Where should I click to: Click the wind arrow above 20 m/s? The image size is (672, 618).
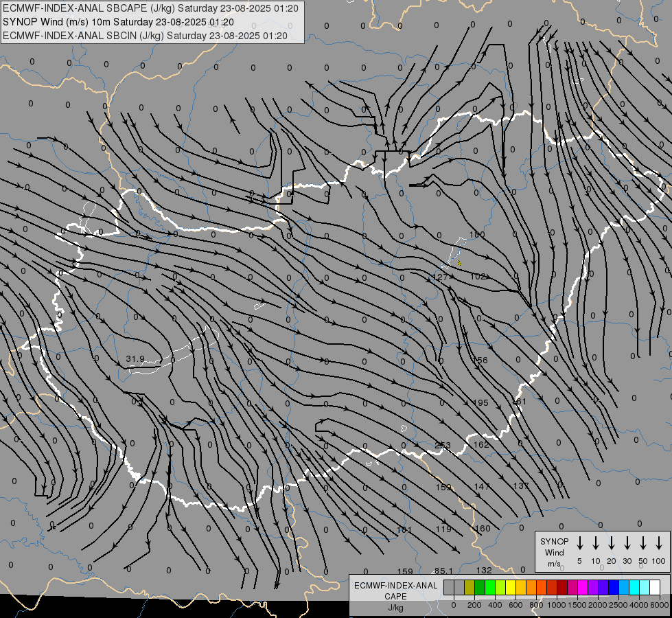(611, 542)
